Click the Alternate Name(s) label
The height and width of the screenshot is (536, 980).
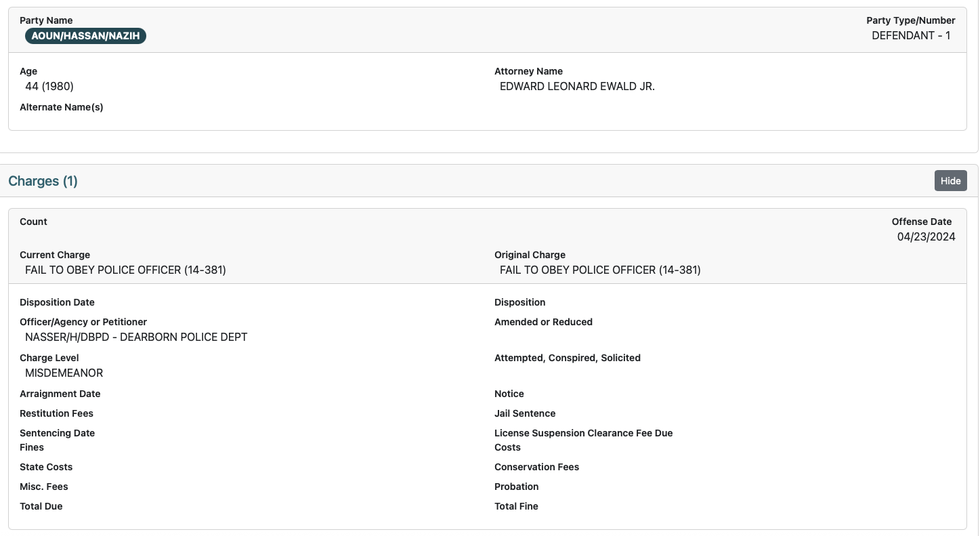click(62, 107)
